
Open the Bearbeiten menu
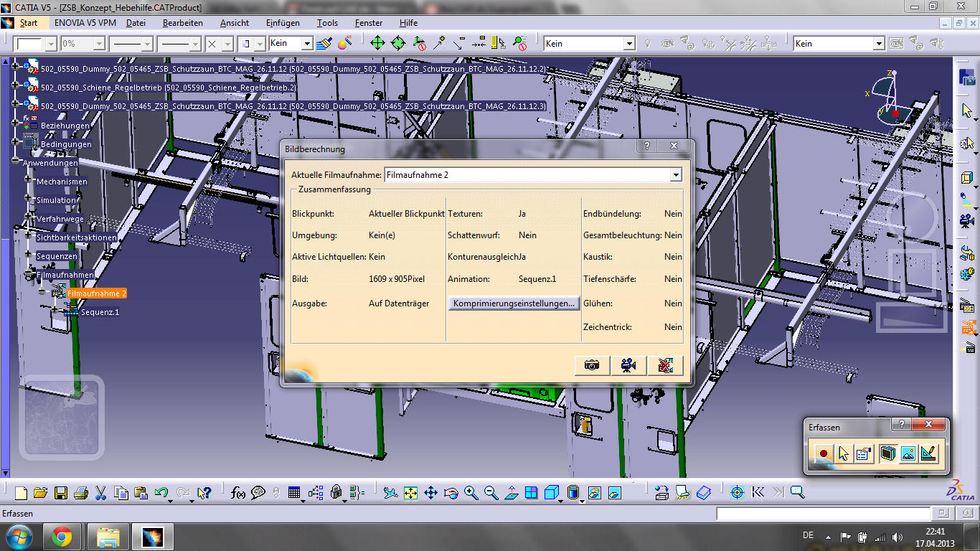[x=183, y=23]
